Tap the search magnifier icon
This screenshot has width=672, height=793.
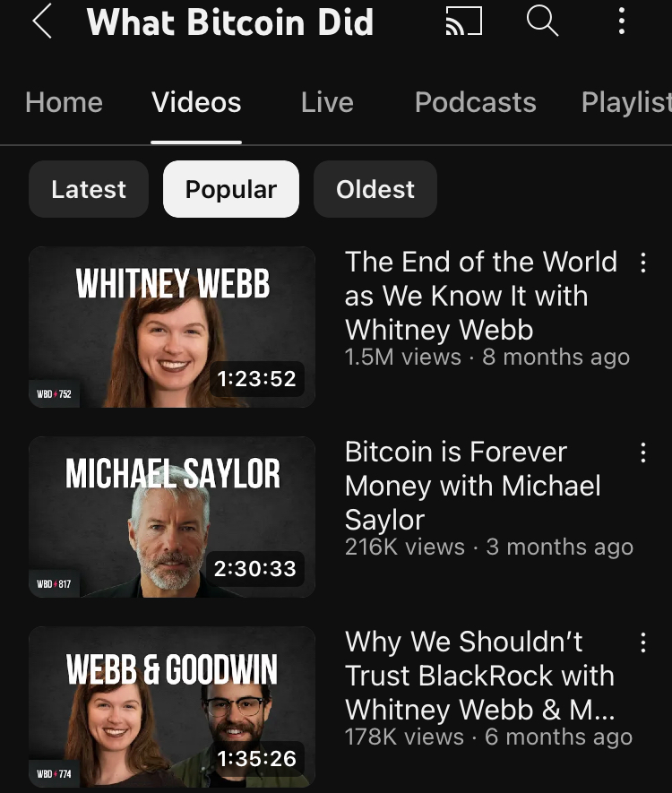pyautogui.click(x=542, y=21)
